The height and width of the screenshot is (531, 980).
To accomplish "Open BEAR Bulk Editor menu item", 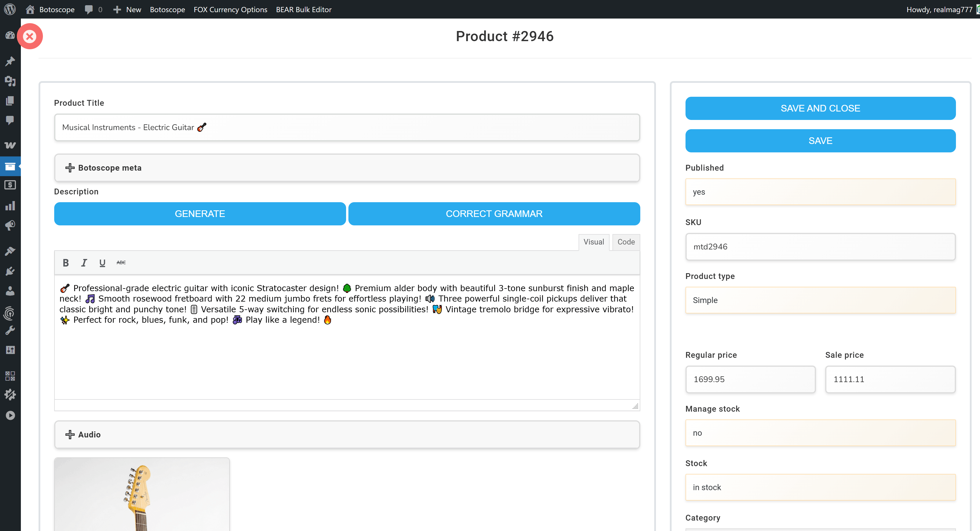I will [x=303, y=9].
